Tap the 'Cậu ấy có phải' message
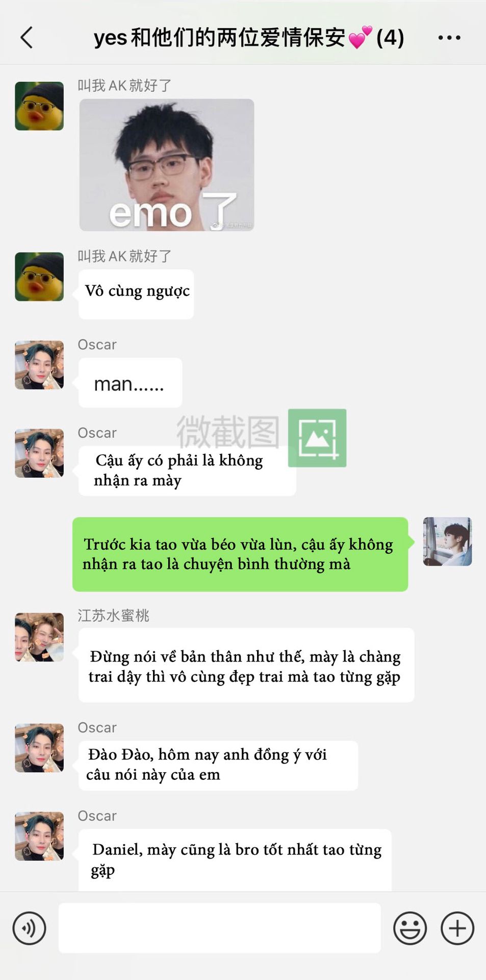486x980 pixels. (187, 471)
